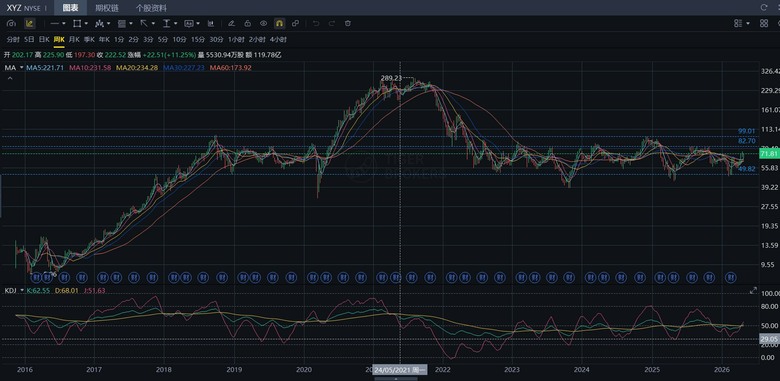Screen dimensions: 780x381
Task: Switch to the 图表 tab
Action: [x=71, y=7]
